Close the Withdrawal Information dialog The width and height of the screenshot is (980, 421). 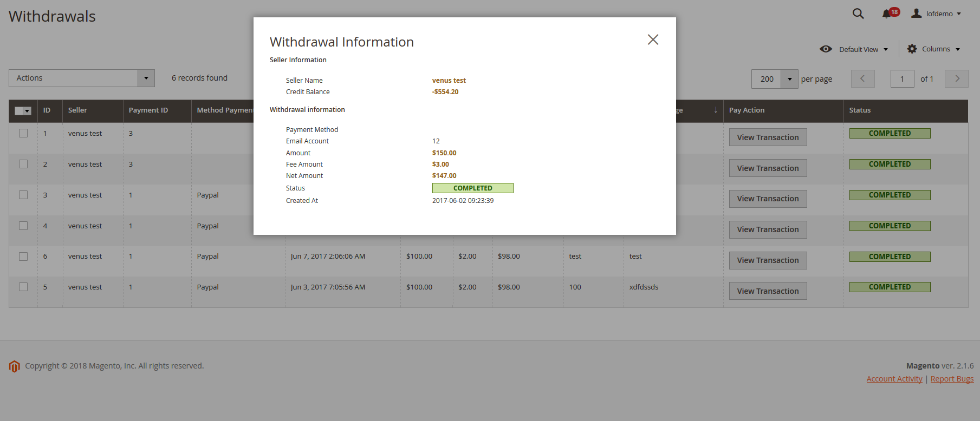click(x=653, y=40)
